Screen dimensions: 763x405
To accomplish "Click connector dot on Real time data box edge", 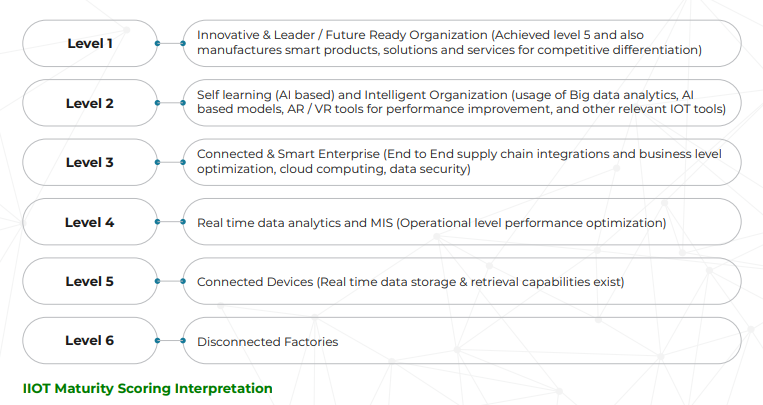I will pyautogui.click(x=184, y=222).
